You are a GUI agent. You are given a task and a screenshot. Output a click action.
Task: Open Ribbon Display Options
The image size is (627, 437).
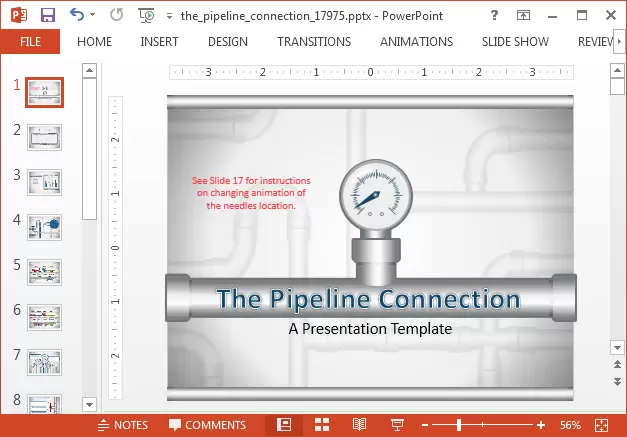pyautogui.click(x=524, y=15)
